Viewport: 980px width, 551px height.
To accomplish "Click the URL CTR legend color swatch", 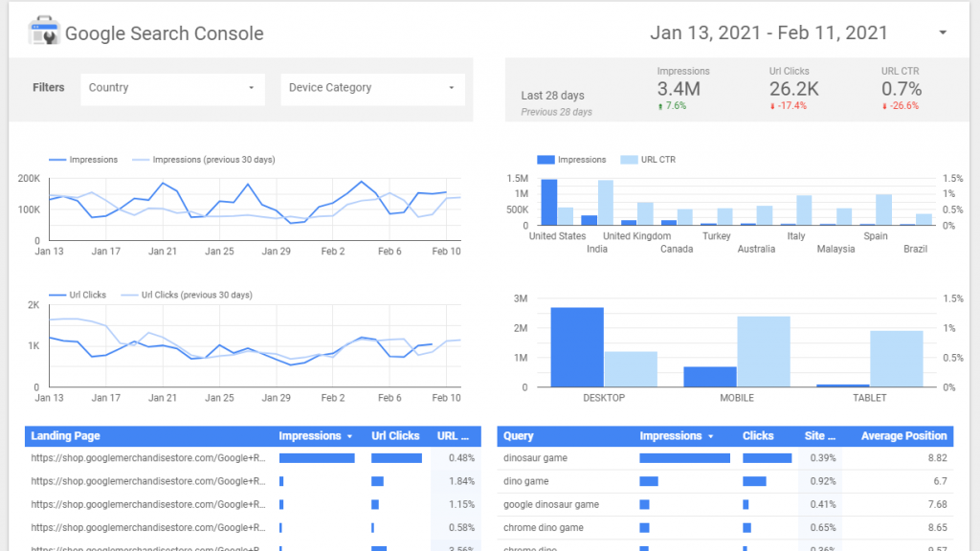I will click(630, 160).
